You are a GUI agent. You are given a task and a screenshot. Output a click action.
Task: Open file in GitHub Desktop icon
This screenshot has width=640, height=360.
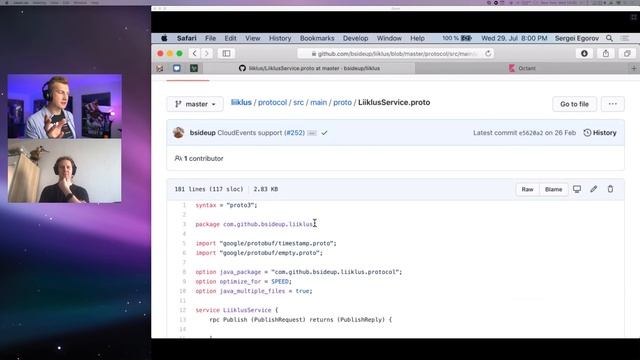click(577, 189)
